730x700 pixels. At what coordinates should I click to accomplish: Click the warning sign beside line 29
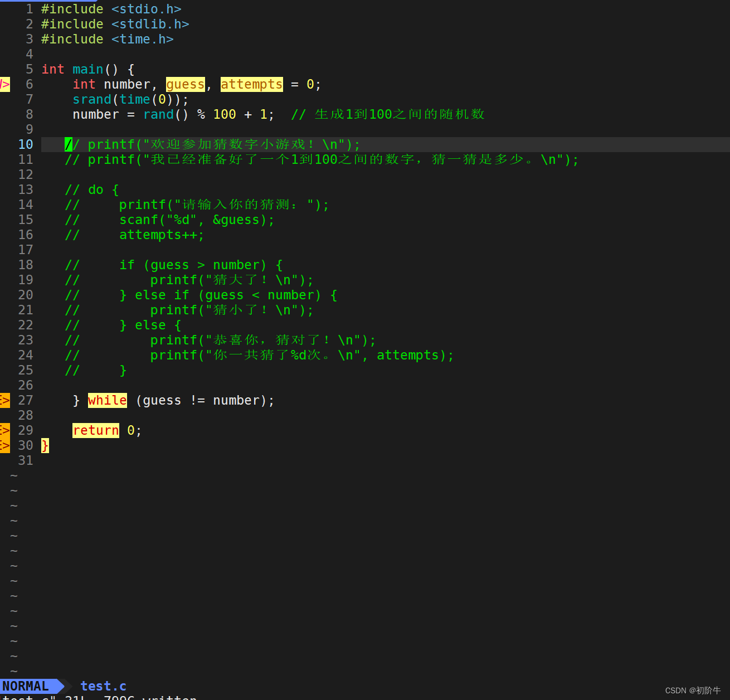[x=5, y=431]
